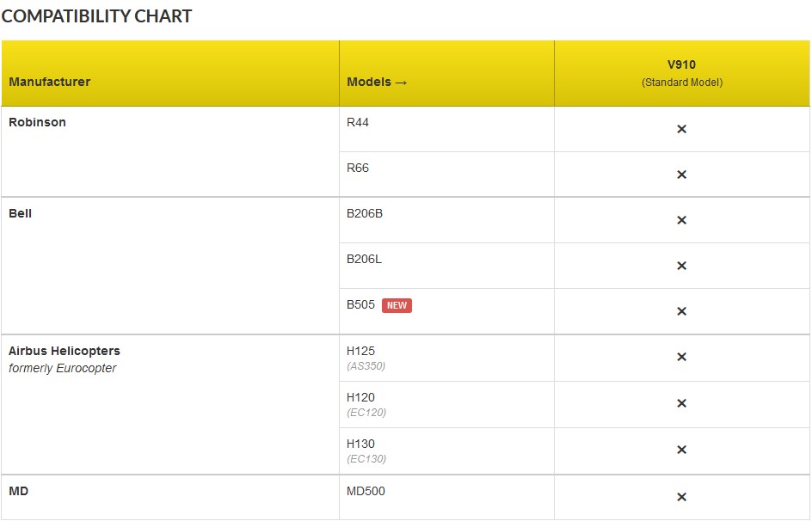812x521 pixels.
Task: Click the X mark for B505
Action: [681, 311]
